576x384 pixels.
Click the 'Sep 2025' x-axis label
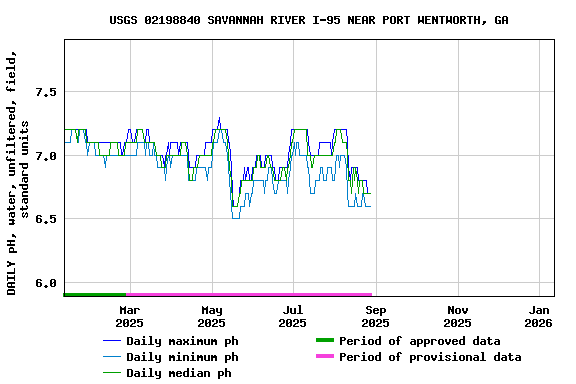375,317
